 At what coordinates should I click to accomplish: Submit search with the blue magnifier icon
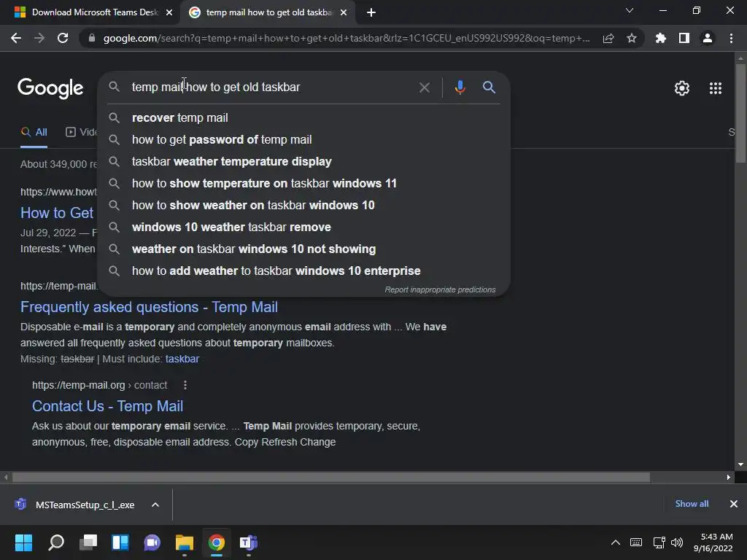489,87
